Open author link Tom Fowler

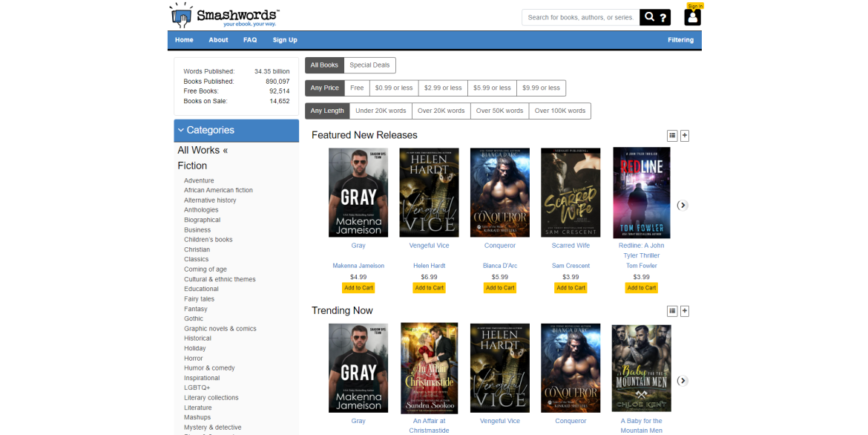coord(642,266)
